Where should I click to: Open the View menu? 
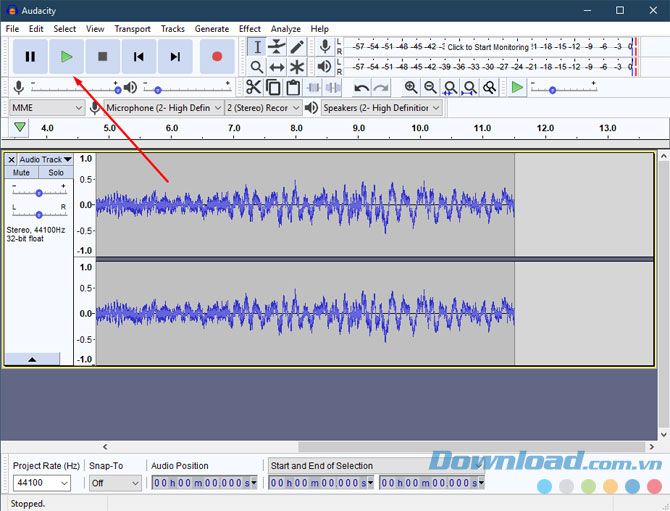[95, 29]
